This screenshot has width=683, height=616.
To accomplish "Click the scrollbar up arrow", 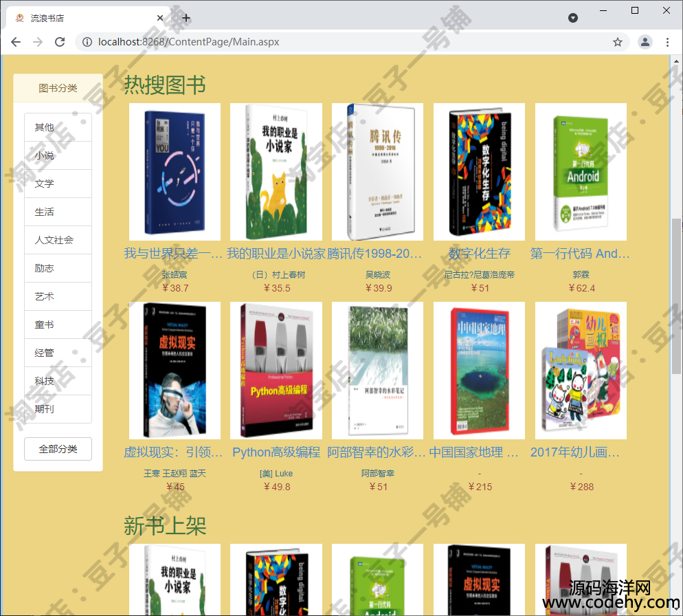I will pyautogui.click(x=676, y=61).
